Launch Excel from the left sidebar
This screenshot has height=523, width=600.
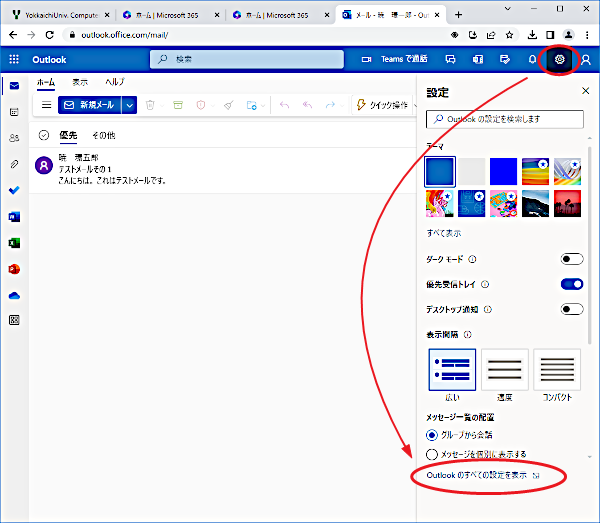click(14, 243)
